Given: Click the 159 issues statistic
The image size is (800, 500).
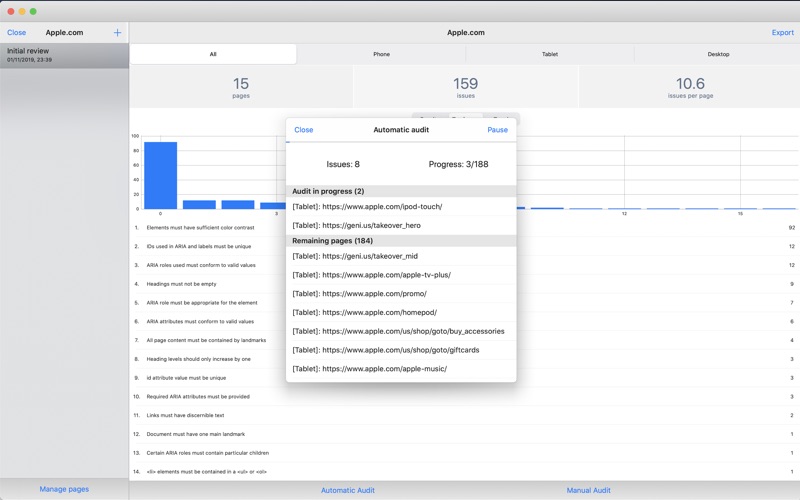Looking at the screenshot, I should pyautogui.click(x=465, y=87).
